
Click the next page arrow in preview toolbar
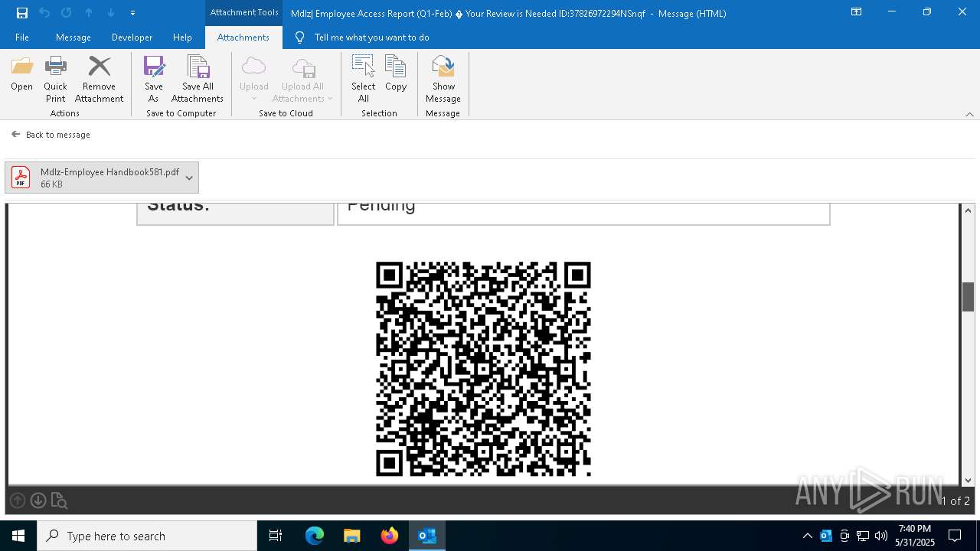[38, 500]
